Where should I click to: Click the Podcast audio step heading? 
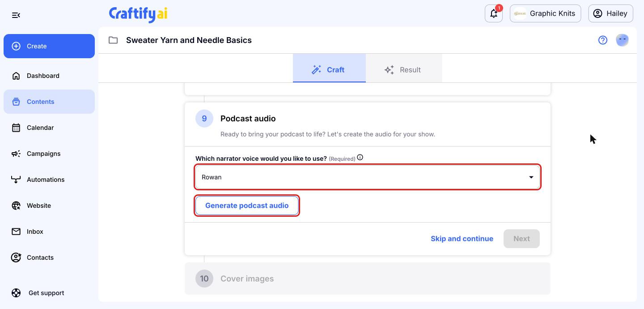[248, 119]
